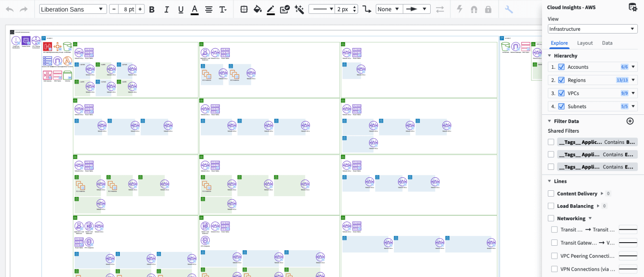Switch to the Layout tab
The image size is (644, 277).
(585, 43)
